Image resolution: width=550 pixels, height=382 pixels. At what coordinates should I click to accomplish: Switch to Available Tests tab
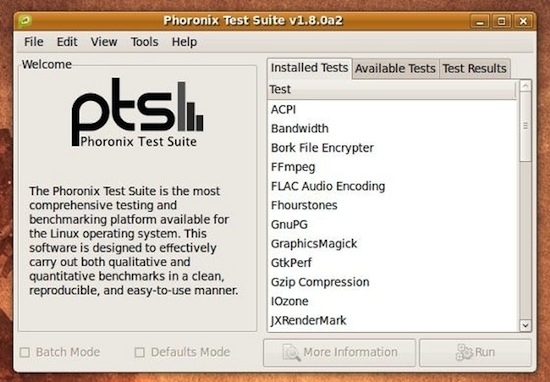(395, 68)
